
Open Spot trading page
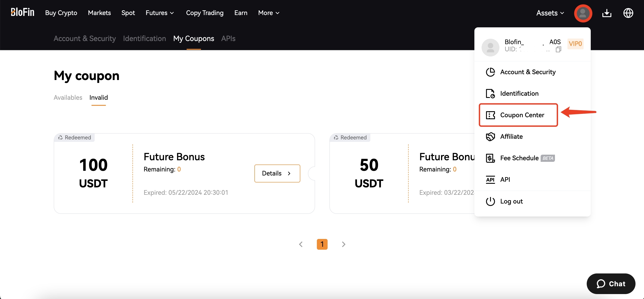pos(128,13)
